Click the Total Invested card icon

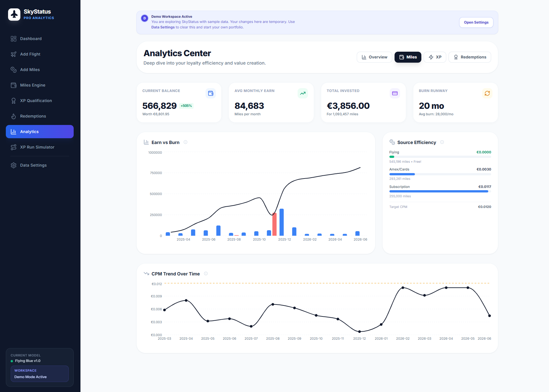pos(395,93)
